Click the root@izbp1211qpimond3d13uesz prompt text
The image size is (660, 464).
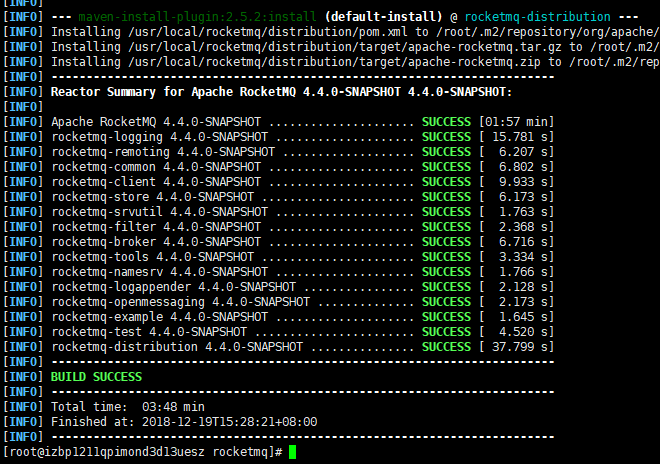point(142,453)
